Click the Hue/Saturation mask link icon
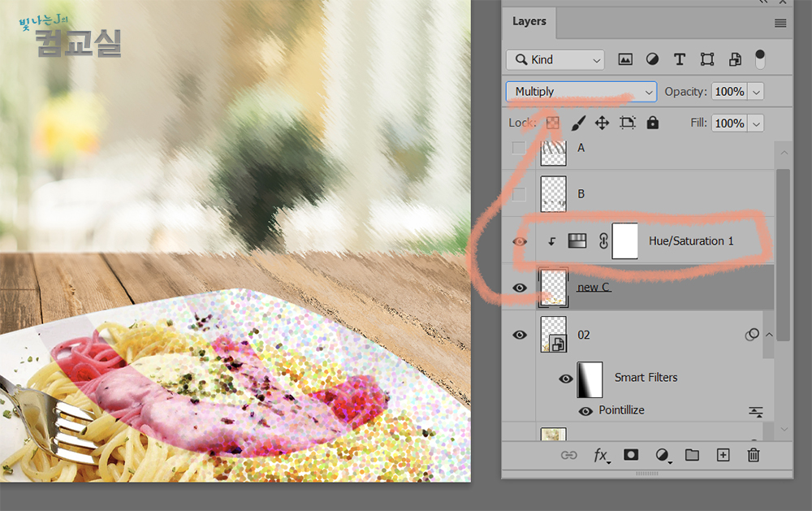Screen dimensions: 812x511 (x=603, y=241)
